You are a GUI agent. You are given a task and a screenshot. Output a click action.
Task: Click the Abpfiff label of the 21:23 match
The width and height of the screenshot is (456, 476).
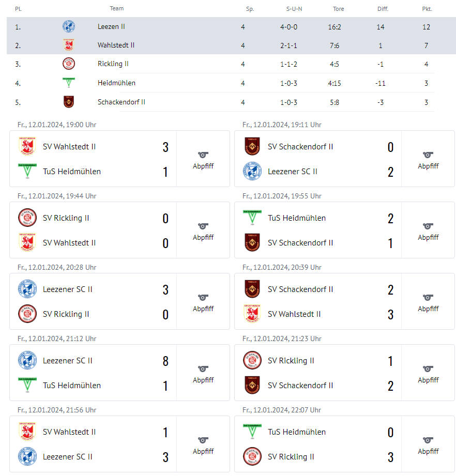(428, 380)
